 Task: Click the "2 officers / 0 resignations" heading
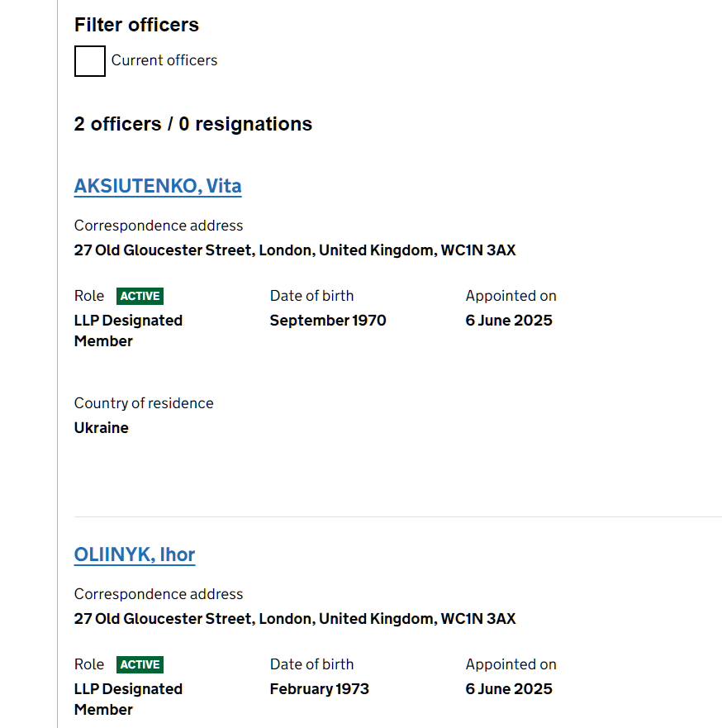[x=193, y=124]
